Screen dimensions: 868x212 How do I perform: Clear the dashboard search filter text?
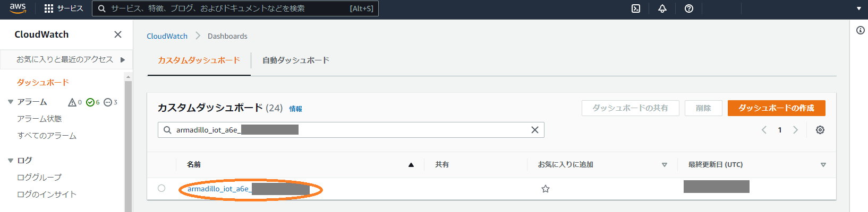click(x=535, y=130)
